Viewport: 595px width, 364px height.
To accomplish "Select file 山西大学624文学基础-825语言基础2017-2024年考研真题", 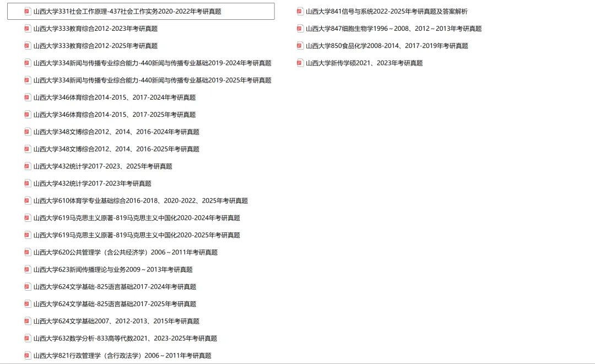I will point(115,287).
